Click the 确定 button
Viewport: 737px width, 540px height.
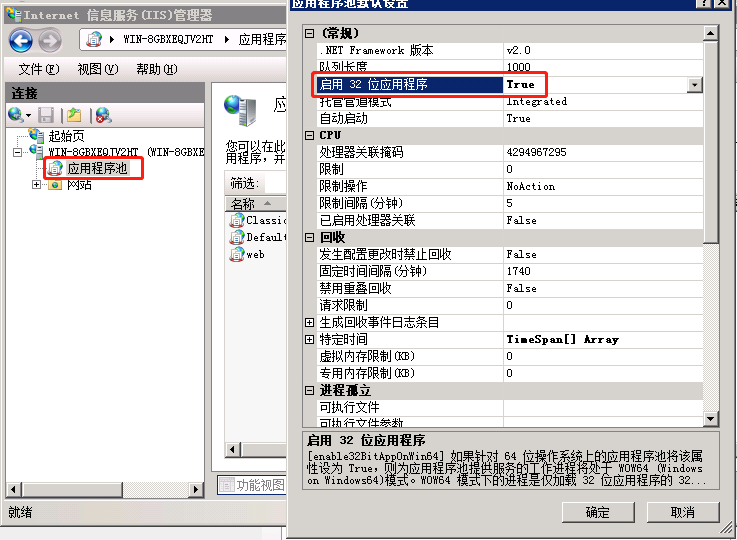[598, 512]
